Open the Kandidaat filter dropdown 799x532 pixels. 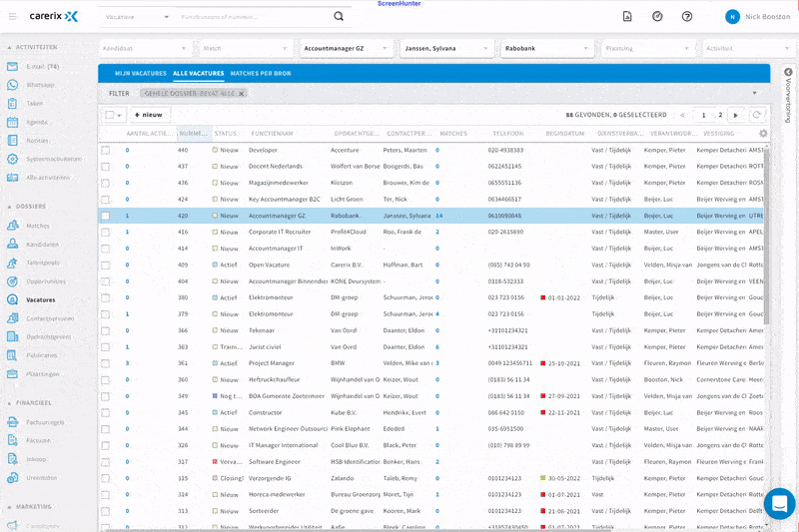pyautogui.click(x=145, y=48)
